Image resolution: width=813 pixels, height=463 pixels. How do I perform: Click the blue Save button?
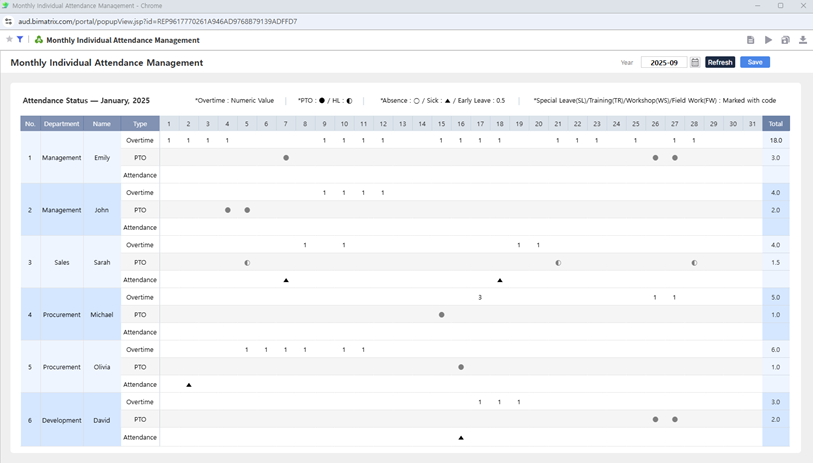(755, 62)
